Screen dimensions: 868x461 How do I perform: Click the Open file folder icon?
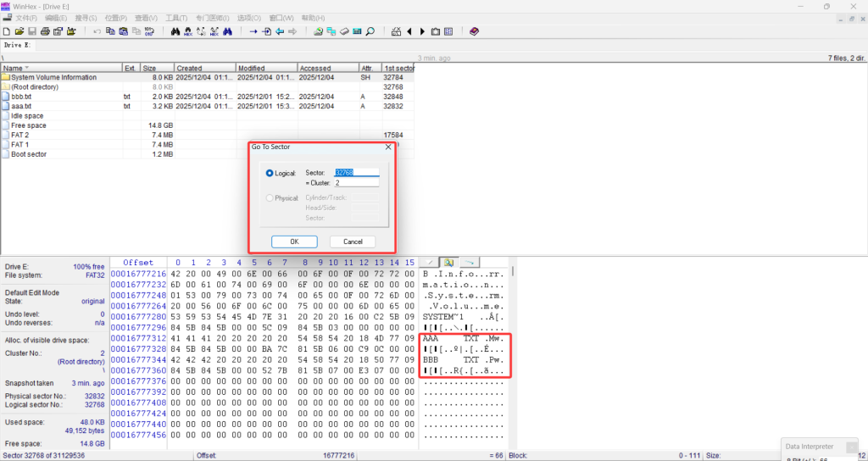pyautogui.click(x=19, y=31)
